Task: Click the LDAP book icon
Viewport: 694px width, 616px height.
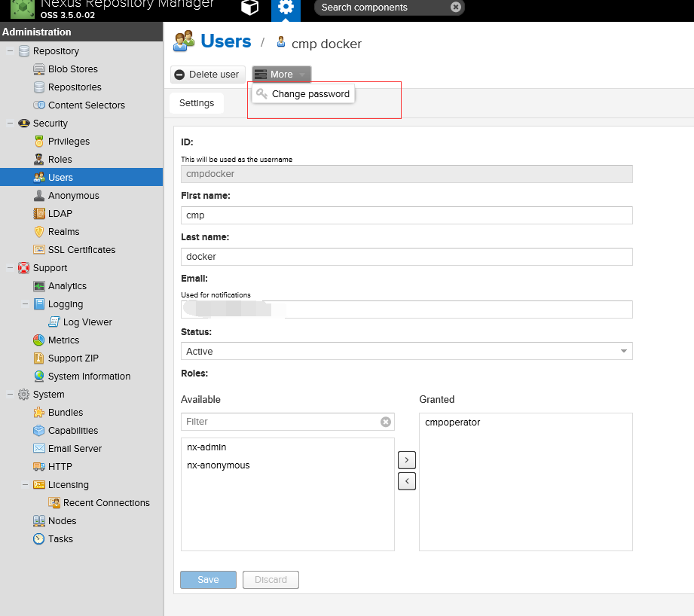Action: 39,214
